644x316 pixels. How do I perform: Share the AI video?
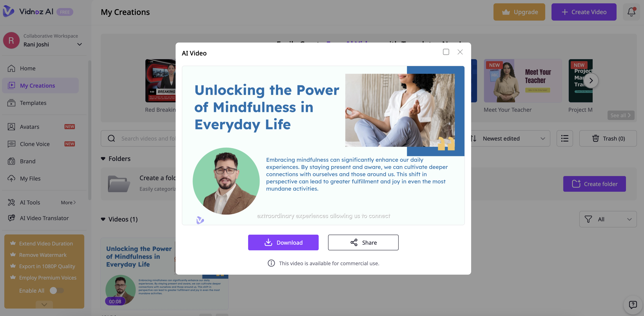tap(363, 242)
